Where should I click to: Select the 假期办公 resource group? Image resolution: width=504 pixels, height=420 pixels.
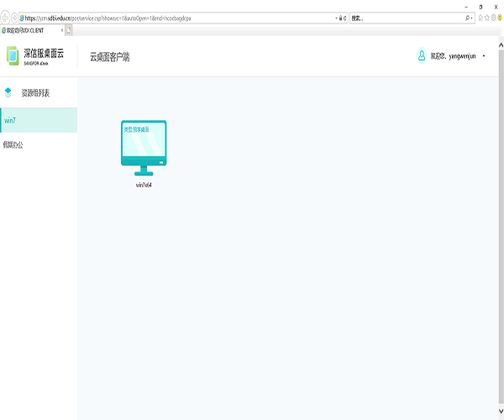pos(38,144)
